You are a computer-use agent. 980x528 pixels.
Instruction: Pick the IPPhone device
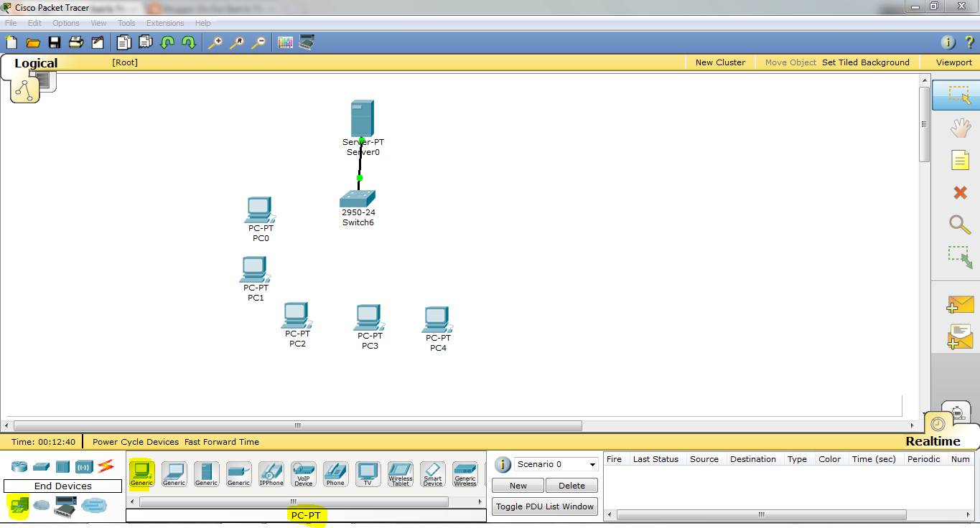click(x=271, y=473)
